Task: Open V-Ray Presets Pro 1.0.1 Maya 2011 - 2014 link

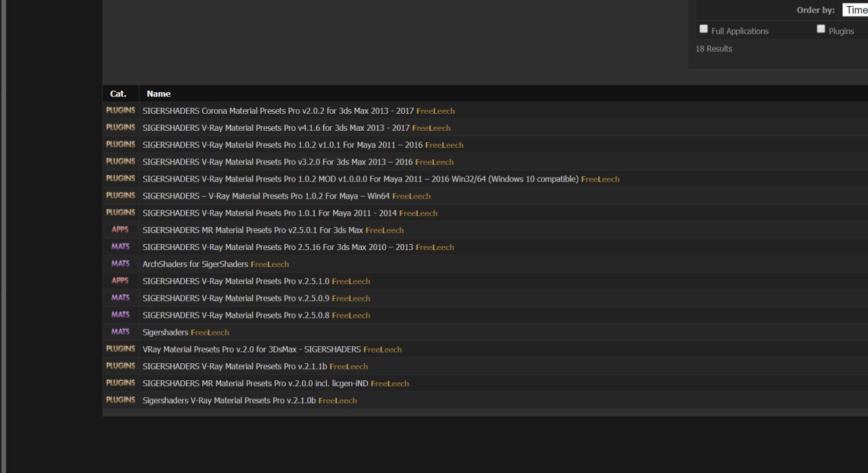Action: click(270, 213)
